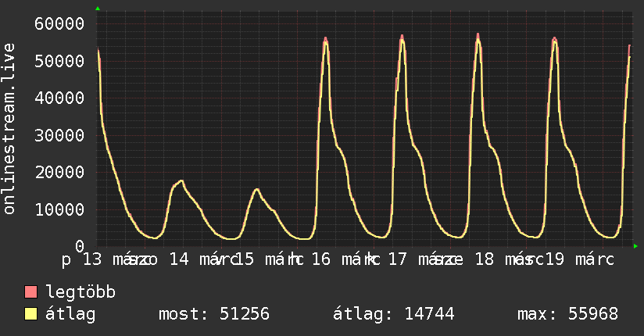Click the '13' date label on x-axis
The image size is (644, 336).
92,259
